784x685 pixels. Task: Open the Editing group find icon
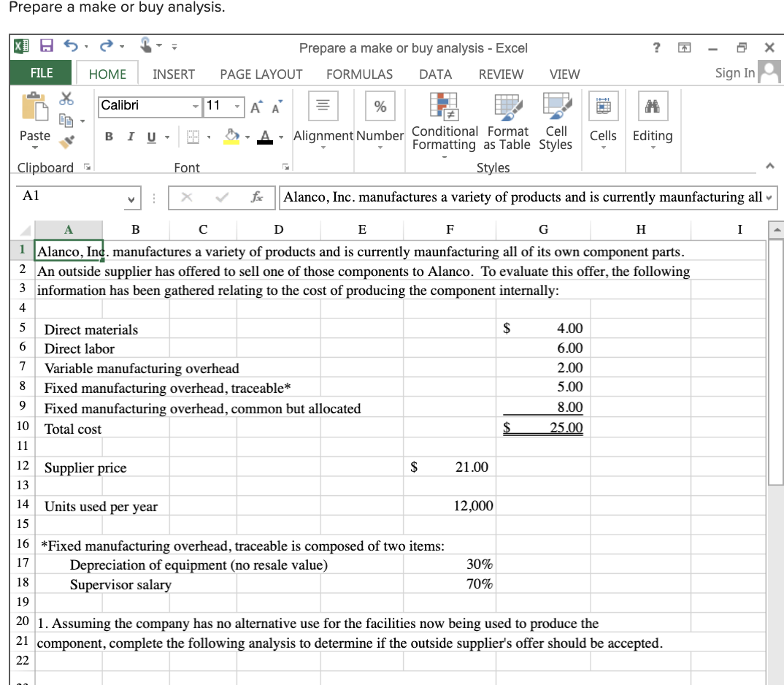click(x=652, y=106)
